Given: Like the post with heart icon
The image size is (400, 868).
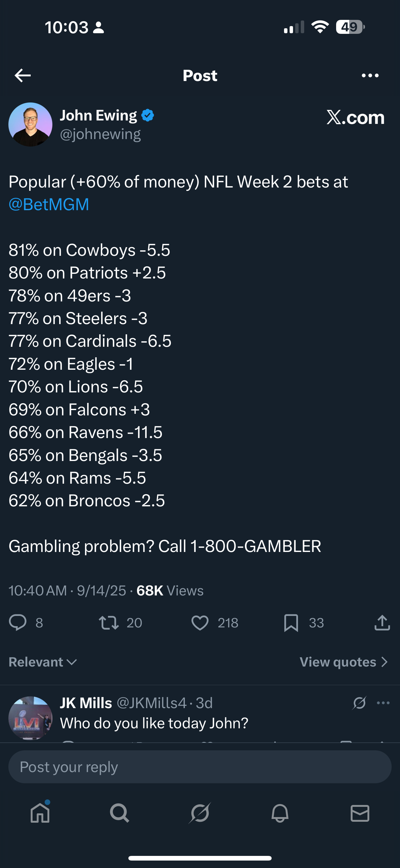Looking at the screenshot, I should pos(200,622).
